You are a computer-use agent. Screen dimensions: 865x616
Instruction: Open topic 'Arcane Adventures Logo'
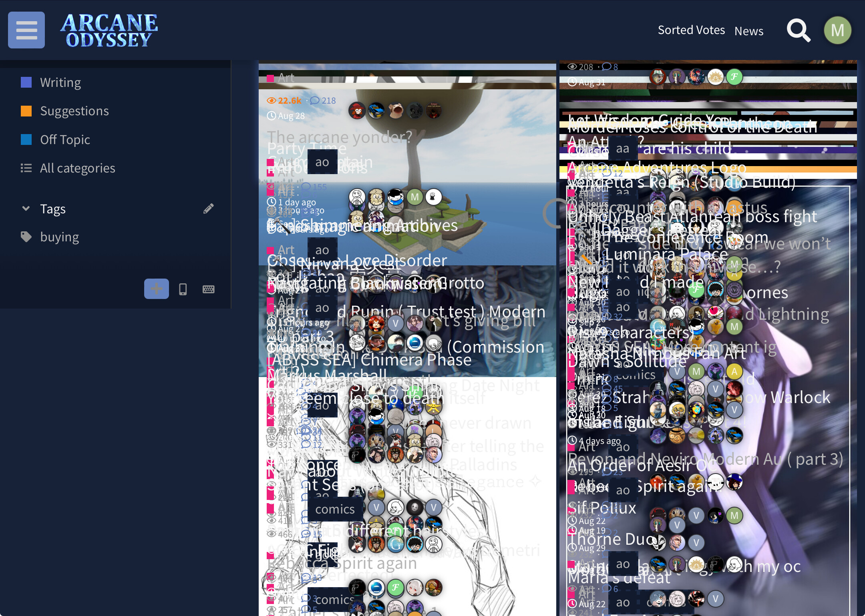pyautogui.click(x=657, y=167)
